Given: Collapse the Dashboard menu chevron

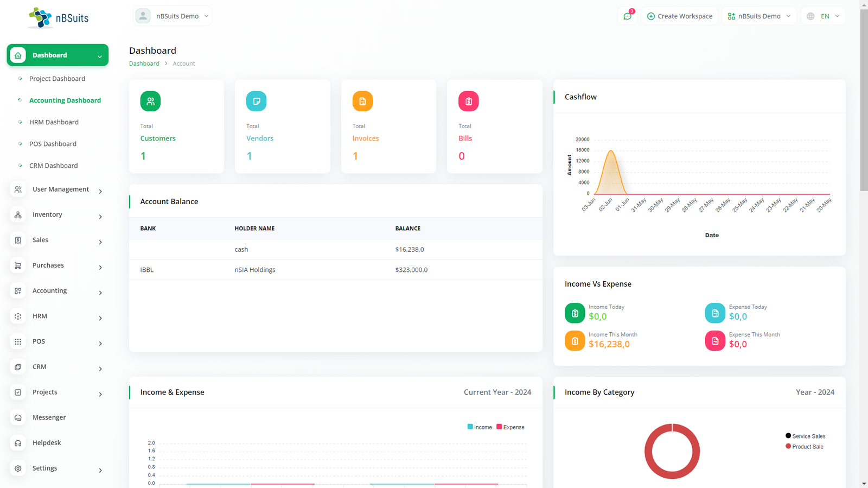Looking at the screenshot, I should pos(100,56).
